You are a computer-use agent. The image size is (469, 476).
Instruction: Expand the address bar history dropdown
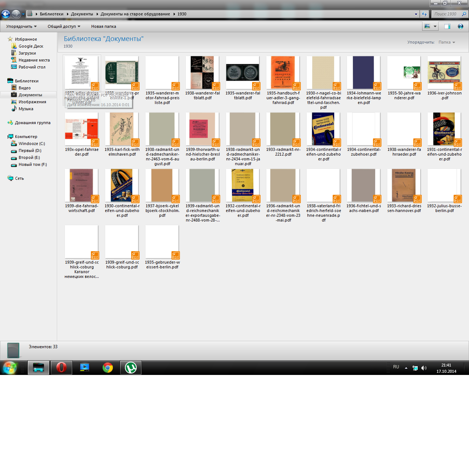416,14
